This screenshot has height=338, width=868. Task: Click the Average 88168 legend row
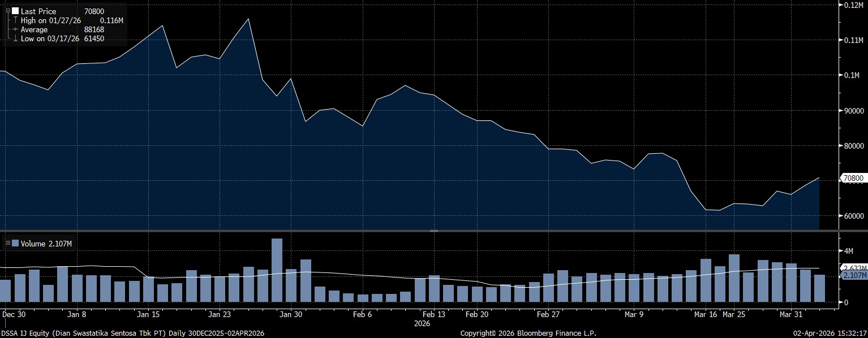coord(62,29)
